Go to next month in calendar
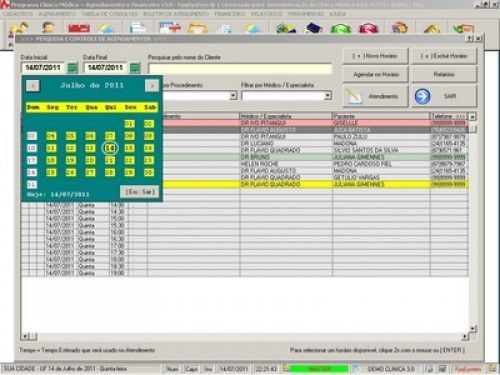 click(152, 86)
